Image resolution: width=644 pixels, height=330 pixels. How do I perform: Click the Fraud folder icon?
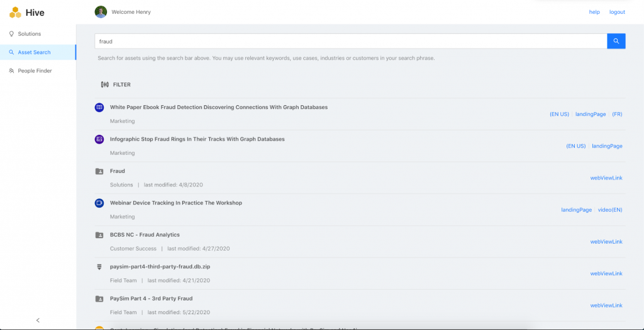(x=99, y=171)
